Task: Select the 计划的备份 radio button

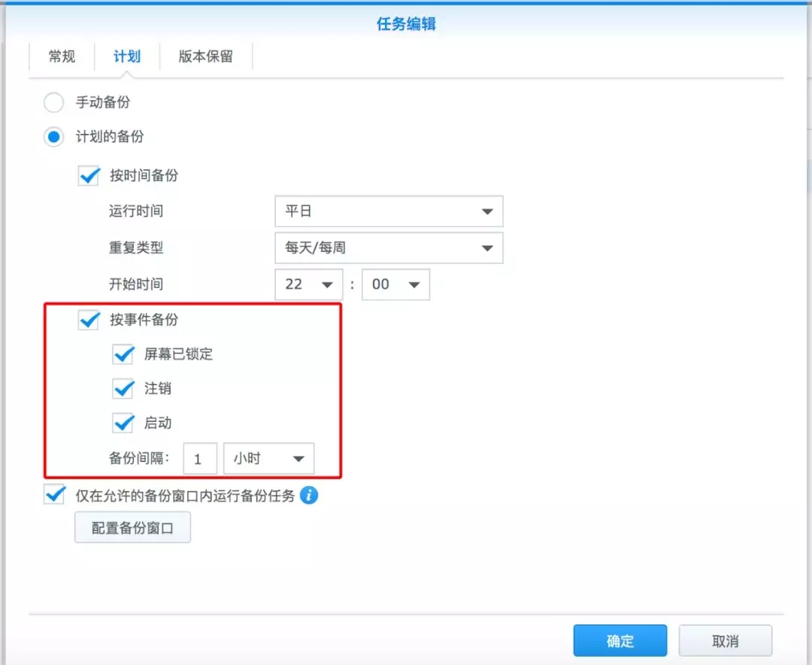Action: pyautogui.click(x=53, y=137)
